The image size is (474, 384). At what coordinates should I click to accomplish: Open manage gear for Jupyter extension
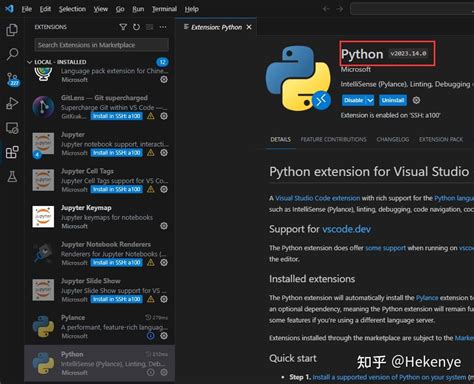click(x=164, y=153)
